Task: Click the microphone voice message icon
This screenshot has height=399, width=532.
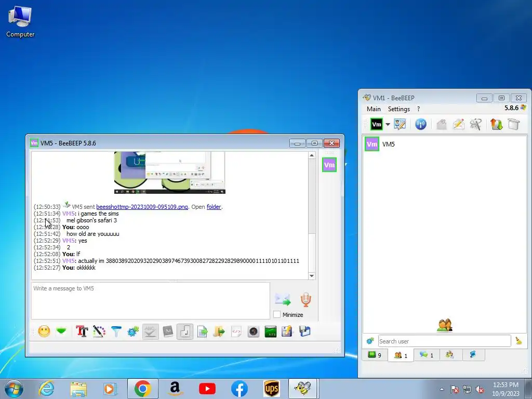Action: tap(305, 300)
